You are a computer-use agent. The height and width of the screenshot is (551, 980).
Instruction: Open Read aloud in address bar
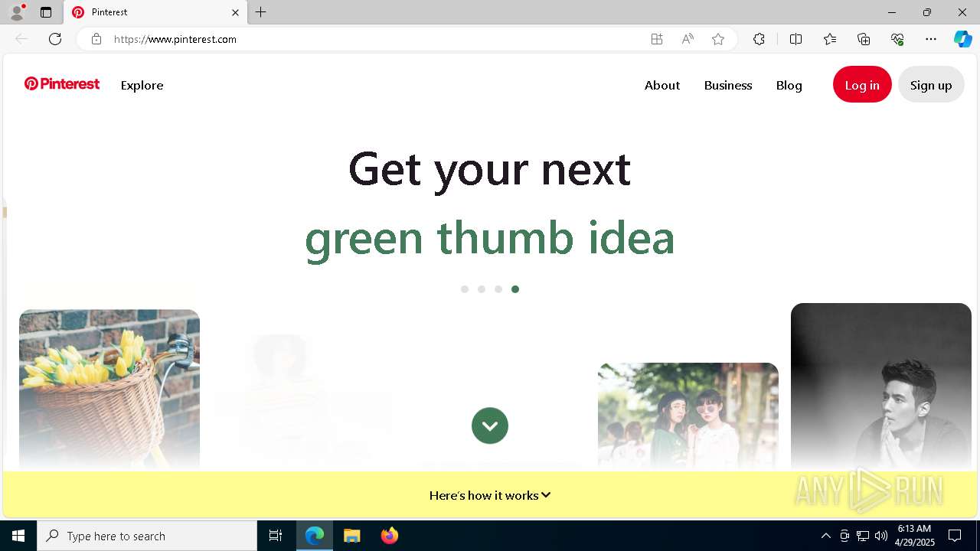pos(688,39)
